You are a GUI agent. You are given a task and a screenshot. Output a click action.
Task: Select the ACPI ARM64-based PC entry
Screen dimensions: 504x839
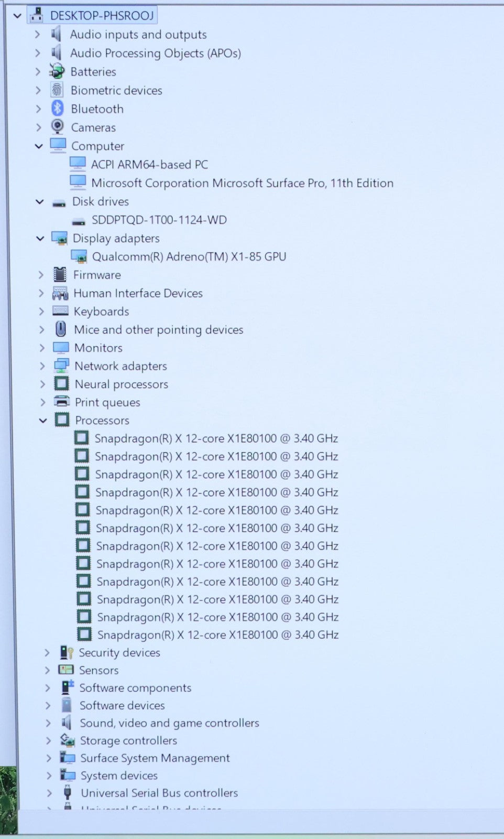pos(149,165)
